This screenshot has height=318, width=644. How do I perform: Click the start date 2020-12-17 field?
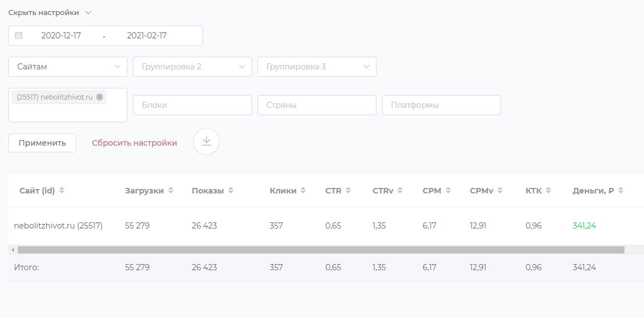click(61, 36)
